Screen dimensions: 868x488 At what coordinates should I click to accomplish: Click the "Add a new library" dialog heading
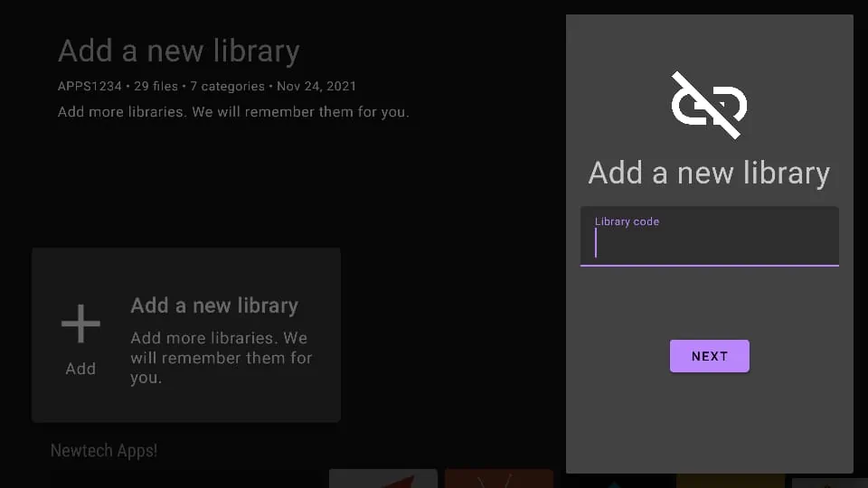click(709, 173)
